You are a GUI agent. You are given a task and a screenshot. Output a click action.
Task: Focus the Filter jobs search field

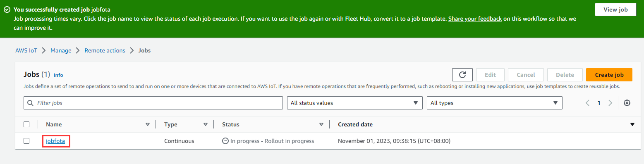click(x=153, y=103)
